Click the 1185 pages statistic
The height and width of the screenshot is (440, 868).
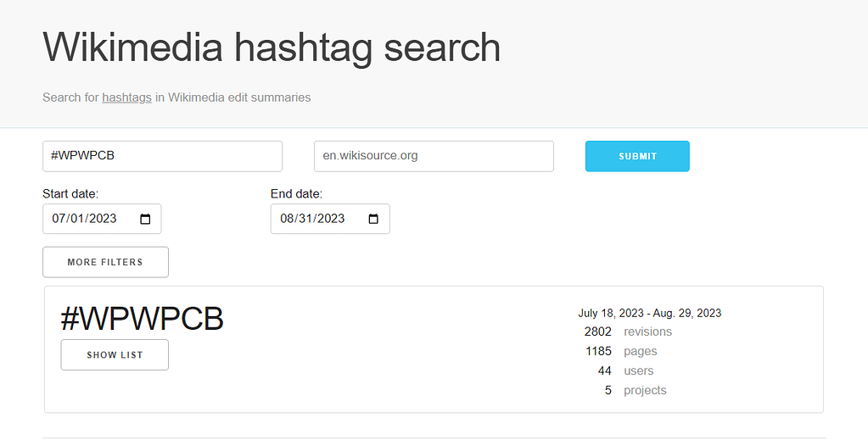pyautogui.click(x=620, y=351)
